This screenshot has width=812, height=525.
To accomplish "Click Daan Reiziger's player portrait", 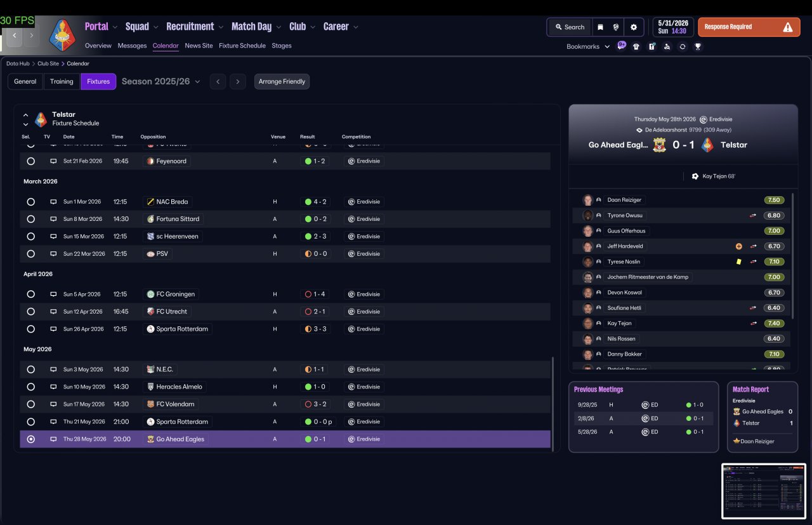I will point(587,200).
